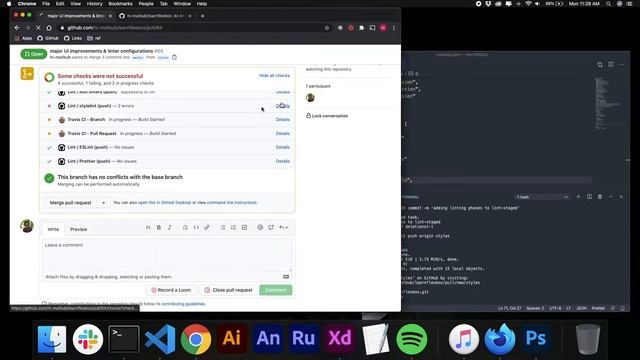Open the bash terminal selector in VS Code

pyautogui.click(x=542, y=197)
